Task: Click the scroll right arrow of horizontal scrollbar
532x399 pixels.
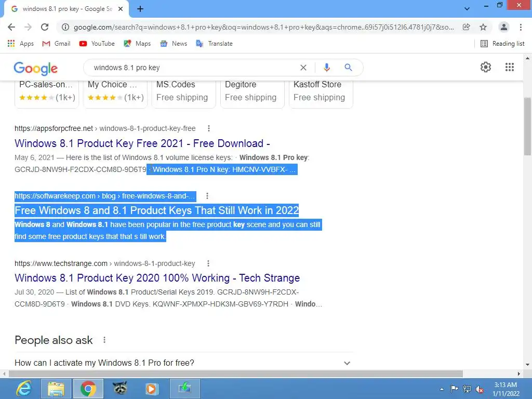Action: coord(519,374)
